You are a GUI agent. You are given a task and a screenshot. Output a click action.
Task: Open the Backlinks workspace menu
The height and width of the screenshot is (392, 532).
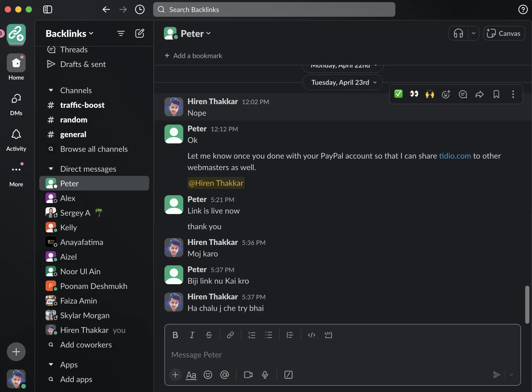(x=69, y=33)
